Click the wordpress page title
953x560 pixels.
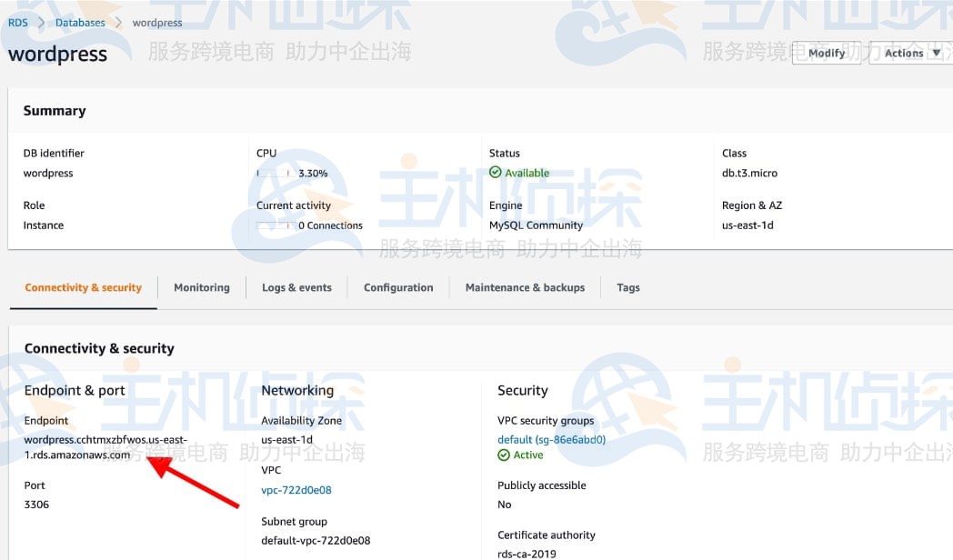57,54
